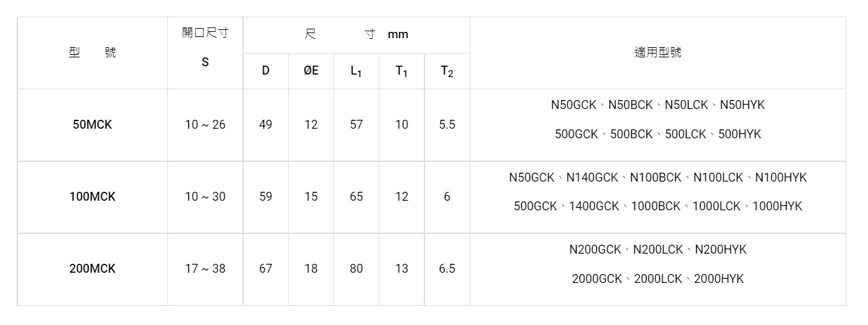Click D value 49 in 50MCK row
Viewport: 868px width, 325px height.
pyautogui.click(x=265, y=125)
